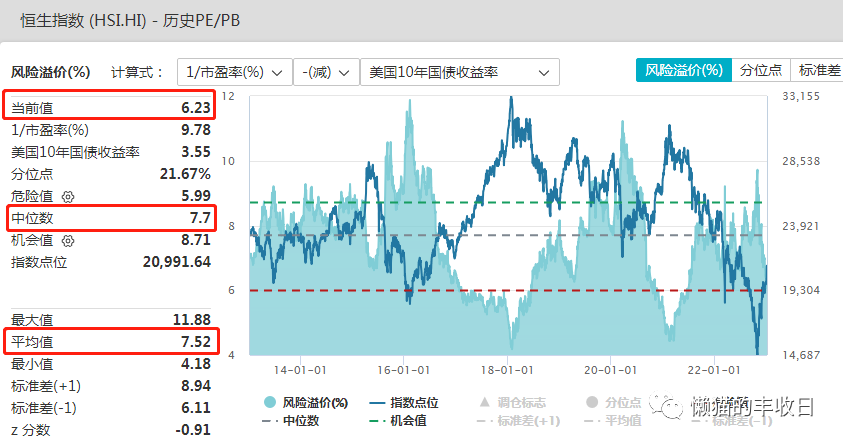Screen dimensions: 843x444
Task: Click the 风险溢价(%) heading label
Action: point(51,72)
